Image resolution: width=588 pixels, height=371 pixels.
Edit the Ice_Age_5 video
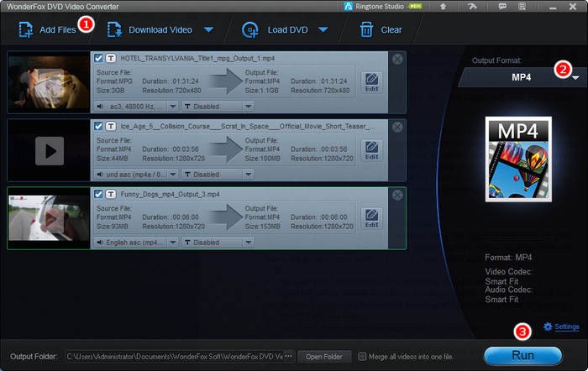click(x=371, y=150)
